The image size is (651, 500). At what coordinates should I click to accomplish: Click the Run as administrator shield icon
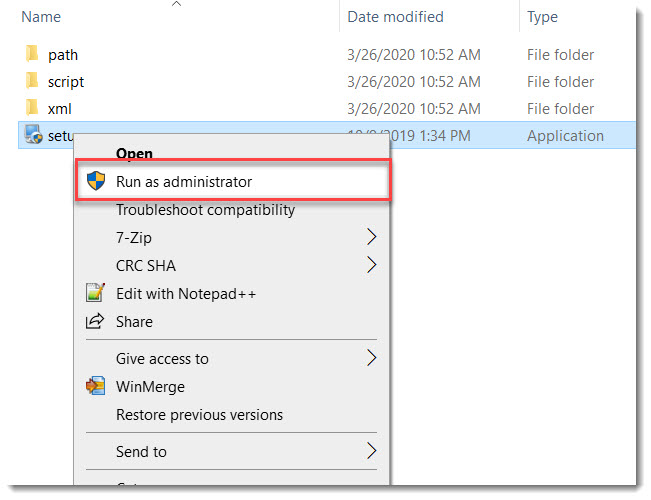(96, 181)
